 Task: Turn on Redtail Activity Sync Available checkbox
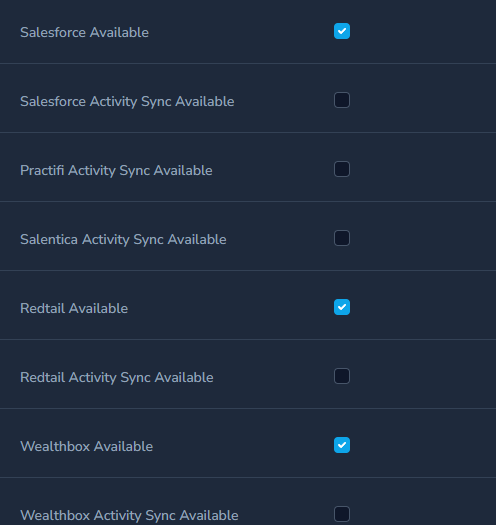[342, 376]
